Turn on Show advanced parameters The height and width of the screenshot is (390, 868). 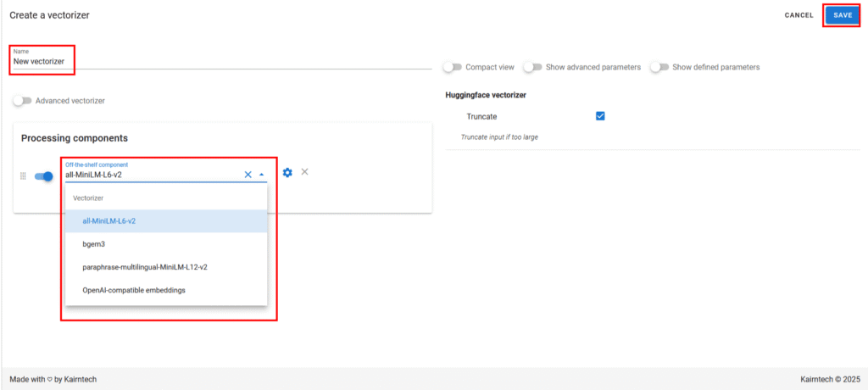tap(532, 67)
